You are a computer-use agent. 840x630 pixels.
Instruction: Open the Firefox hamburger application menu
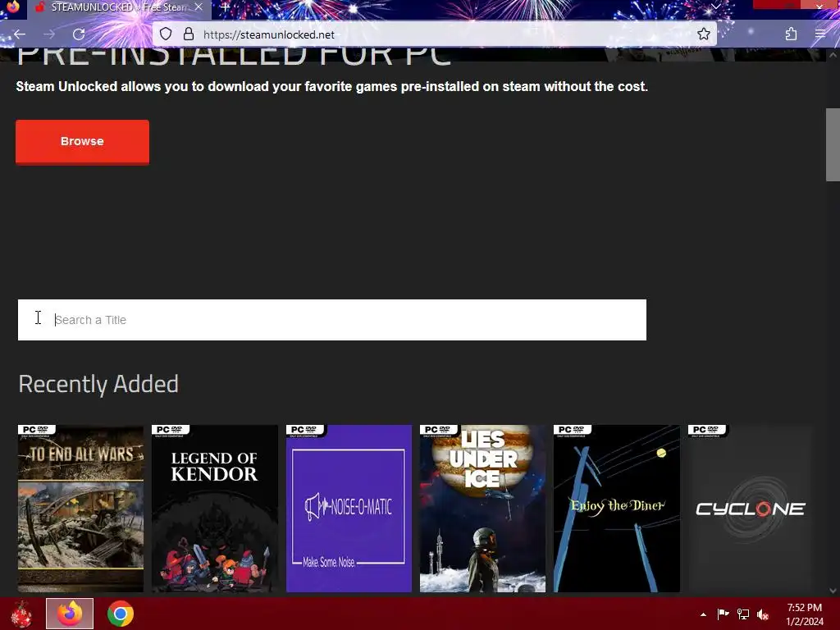click(x=820, y=34)
